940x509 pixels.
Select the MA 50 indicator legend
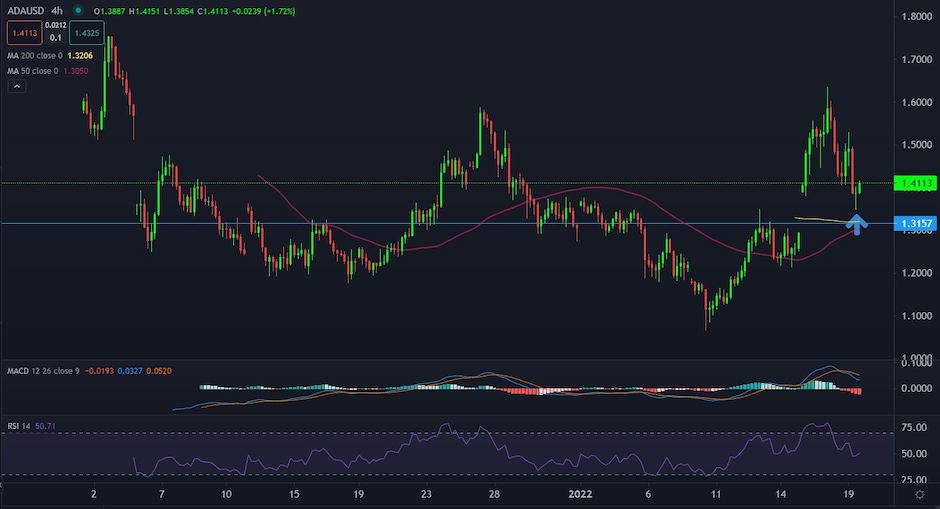click(x=32, y=72)
